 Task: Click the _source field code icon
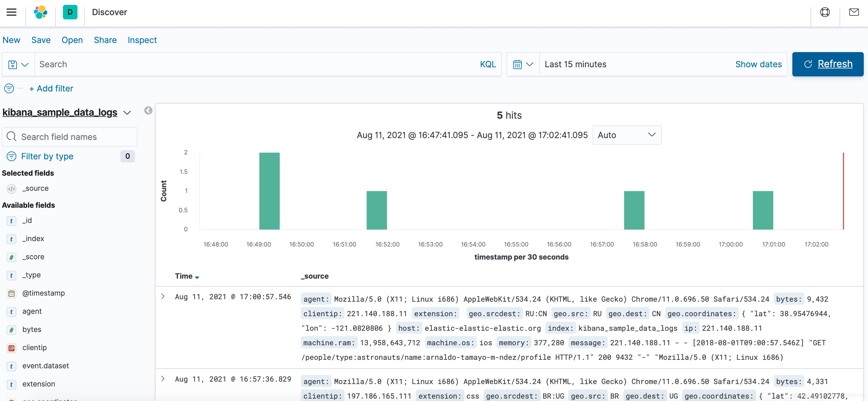coord(12,188)
